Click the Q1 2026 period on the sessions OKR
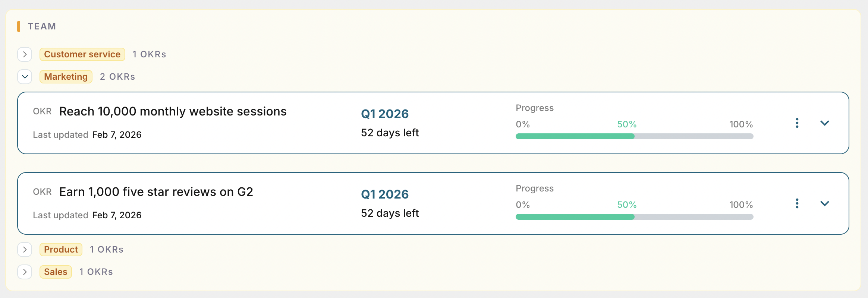Screen dimensions: 868x298 (385, 114)
